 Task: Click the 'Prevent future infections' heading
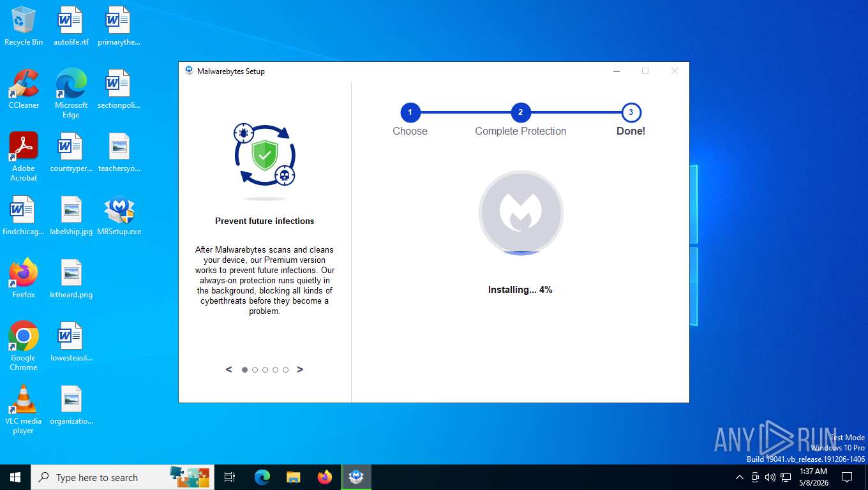tap(265, 221)
